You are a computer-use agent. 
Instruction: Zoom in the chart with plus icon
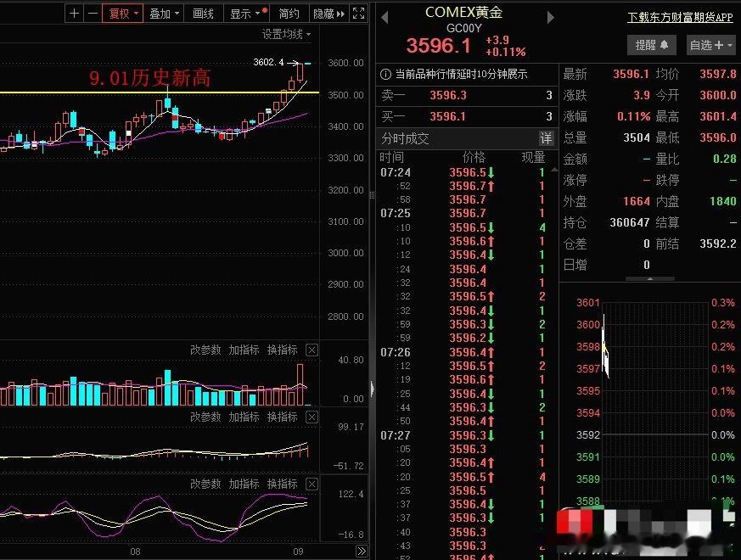74,14
